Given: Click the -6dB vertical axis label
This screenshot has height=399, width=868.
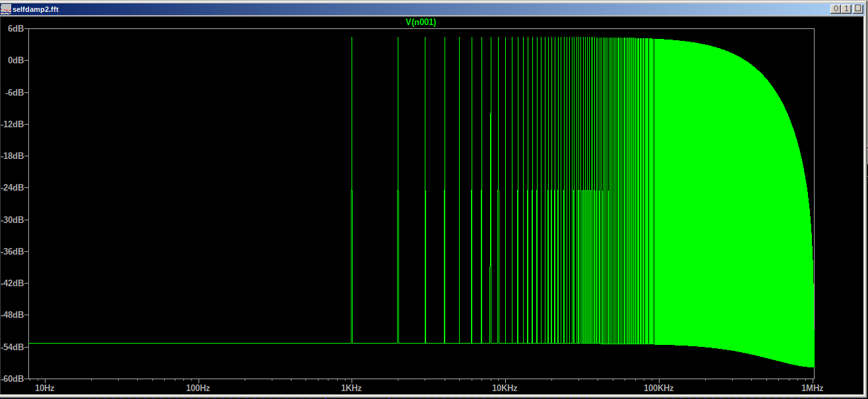Looking at the screenshot, I should pyautogui.click(x=15, y=92).
